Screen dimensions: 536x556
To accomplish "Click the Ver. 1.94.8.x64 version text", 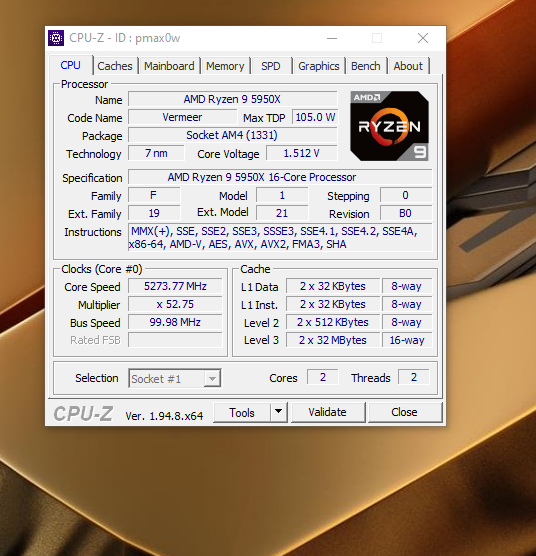I will [164, 416].
